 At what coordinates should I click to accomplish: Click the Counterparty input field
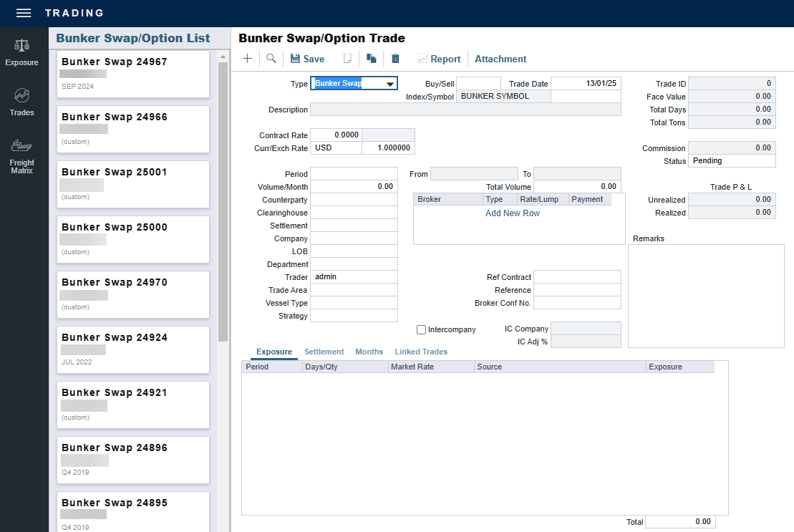click(x=354, y=200)
